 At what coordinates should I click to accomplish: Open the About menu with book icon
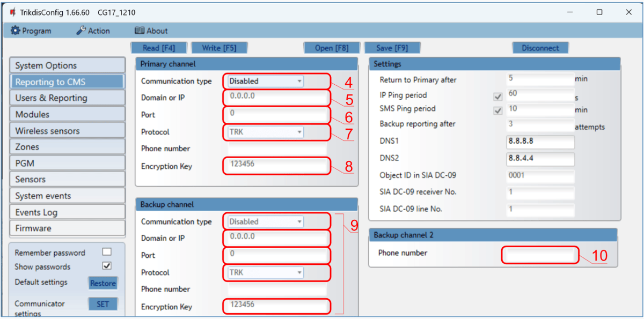(151, 31)
